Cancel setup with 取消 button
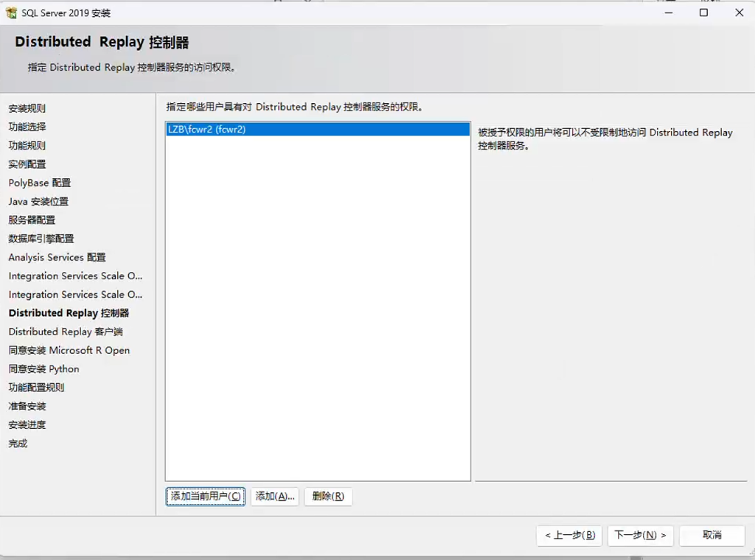 (x=712, y=535)
